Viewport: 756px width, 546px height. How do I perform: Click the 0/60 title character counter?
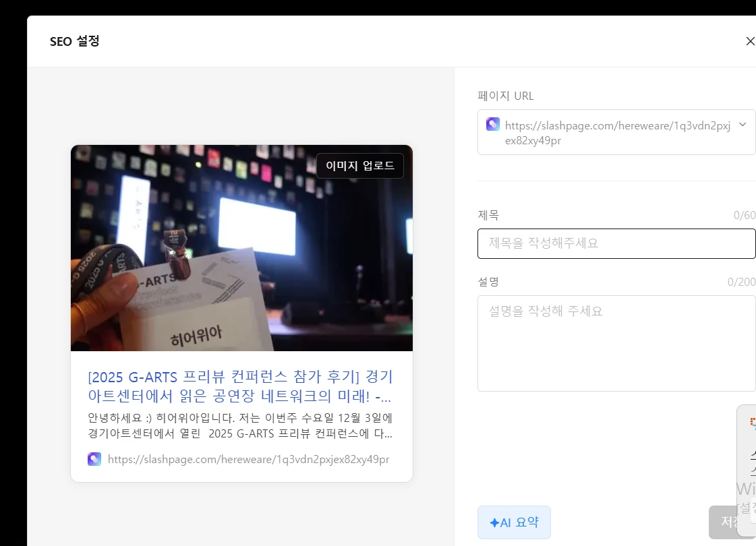click(745, 216)
